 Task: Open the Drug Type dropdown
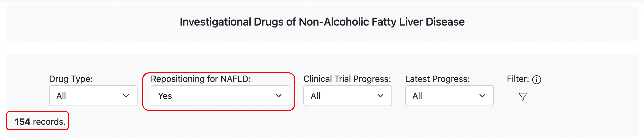[93, 96]
